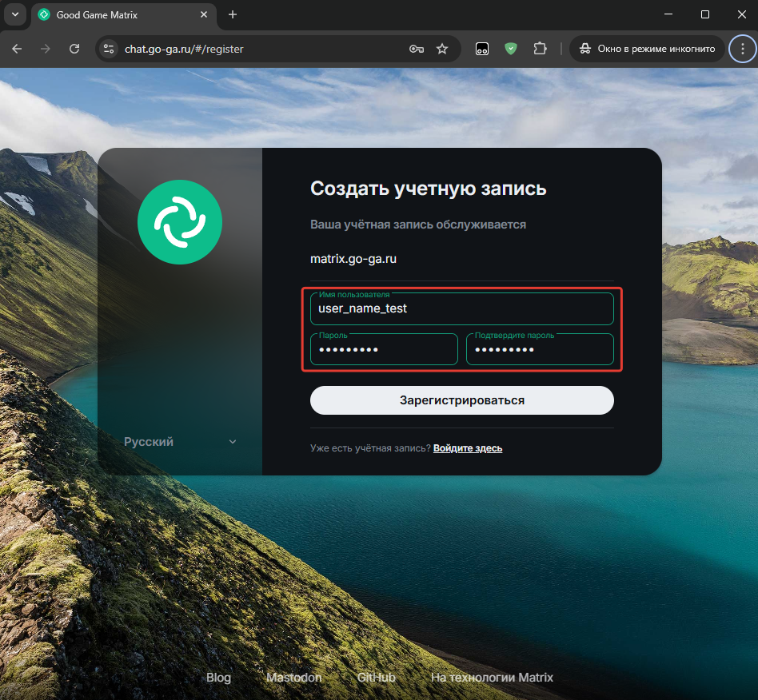
Task: Expand the Русский language dropdown
Action: tap(180, 442)
